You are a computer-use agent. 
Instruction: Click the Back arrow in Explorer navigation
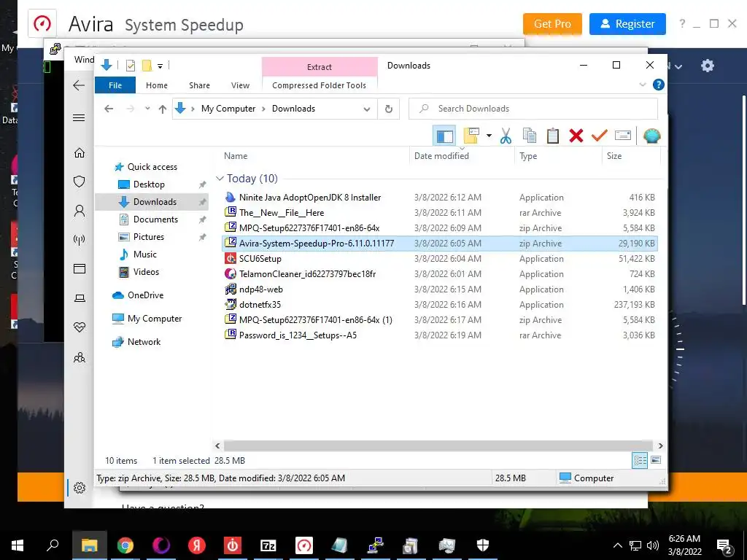coord(109,109)
